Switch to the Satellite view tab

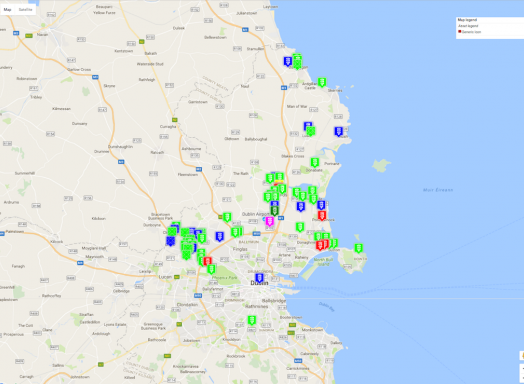pyautogui.click(x=25, y=10)
